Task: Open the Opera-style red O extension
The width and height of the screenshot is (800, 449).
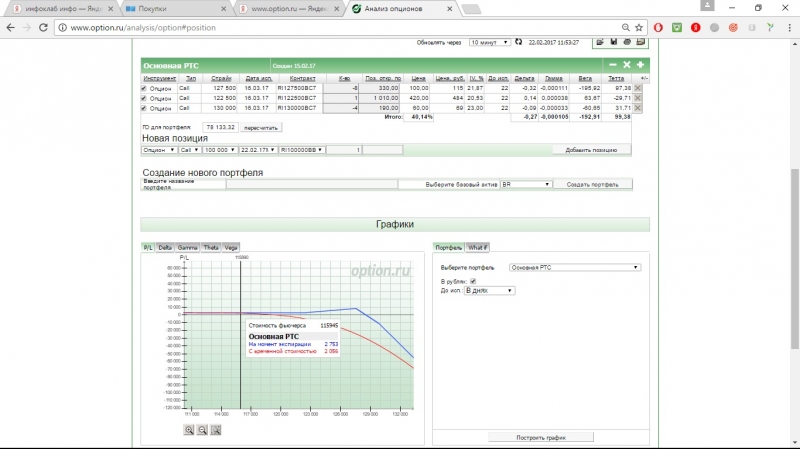Action: coord(658,28)
